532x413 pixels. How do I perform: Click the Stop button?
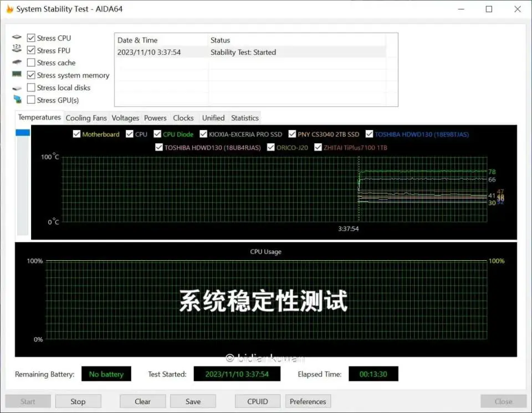point(78,401)
